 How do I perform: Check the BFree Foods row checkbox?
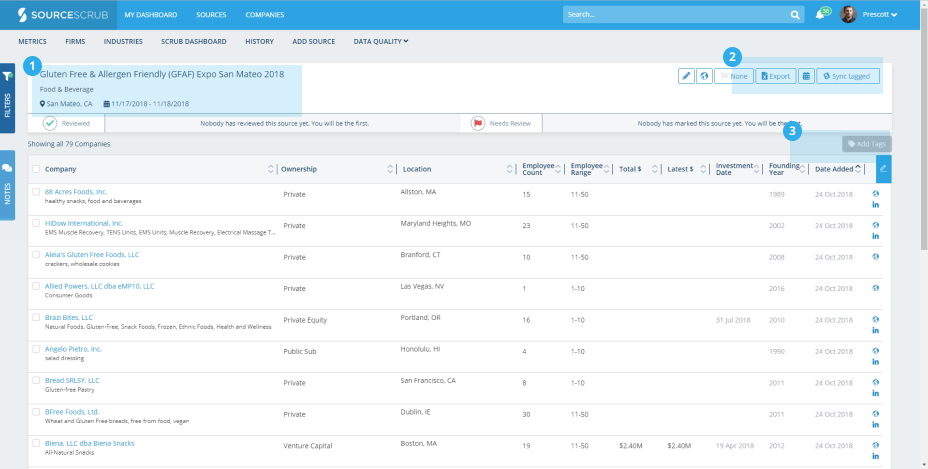coord(36,412)
